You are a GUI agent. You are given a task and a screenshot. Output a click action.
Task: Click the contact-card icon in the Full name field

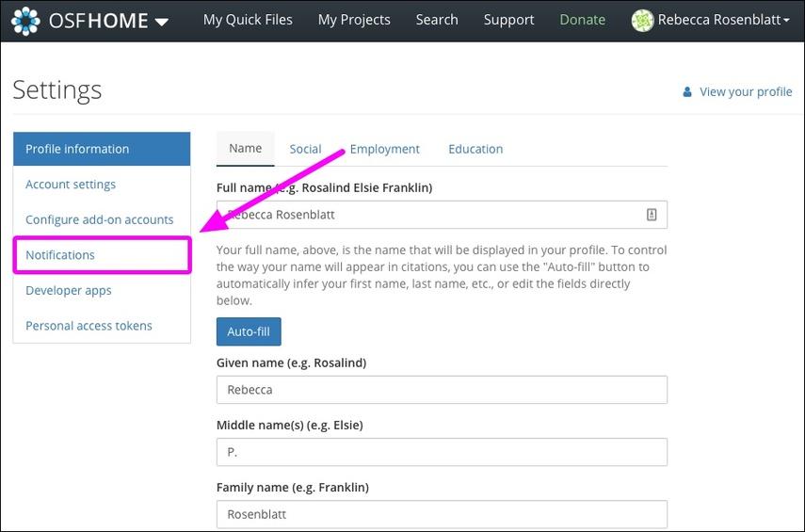(652, 215)
